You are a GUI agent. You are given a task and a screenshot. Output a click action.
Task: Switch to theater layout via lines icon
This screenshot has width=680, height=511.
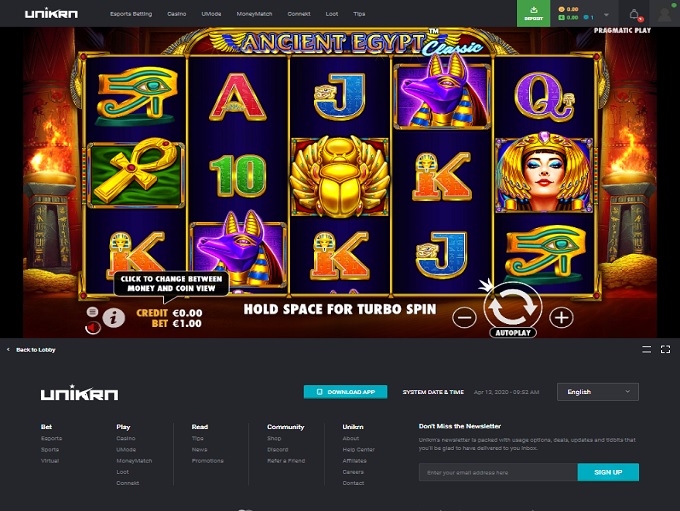[646, 349]
